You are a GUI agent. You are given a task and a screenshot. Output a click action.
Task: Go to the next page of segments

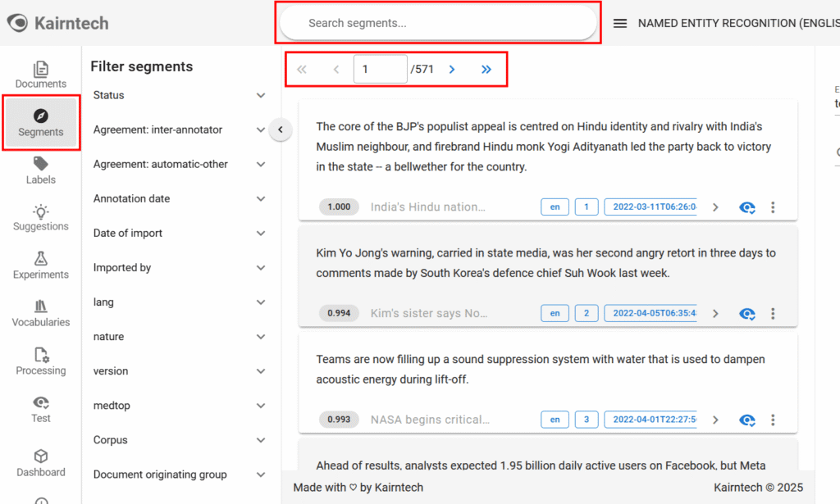(452, 70)
